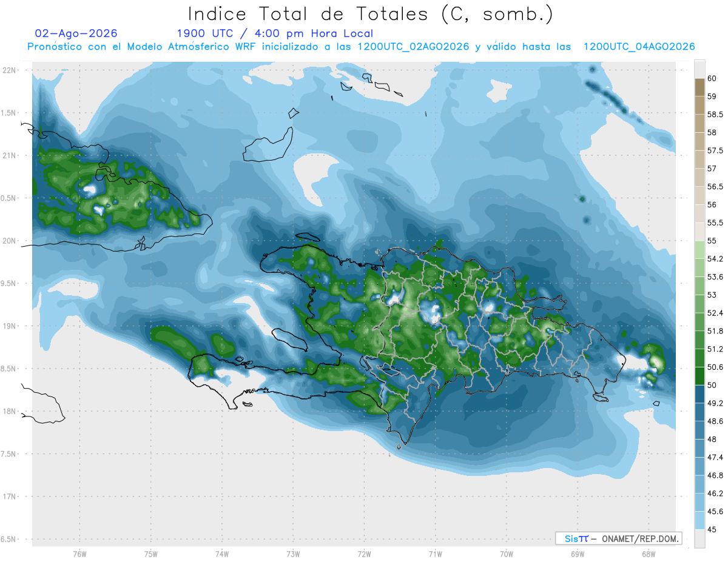Pick the light blue swatch between 45 and 45.6

pyautogui.click(x=699, y=520)
